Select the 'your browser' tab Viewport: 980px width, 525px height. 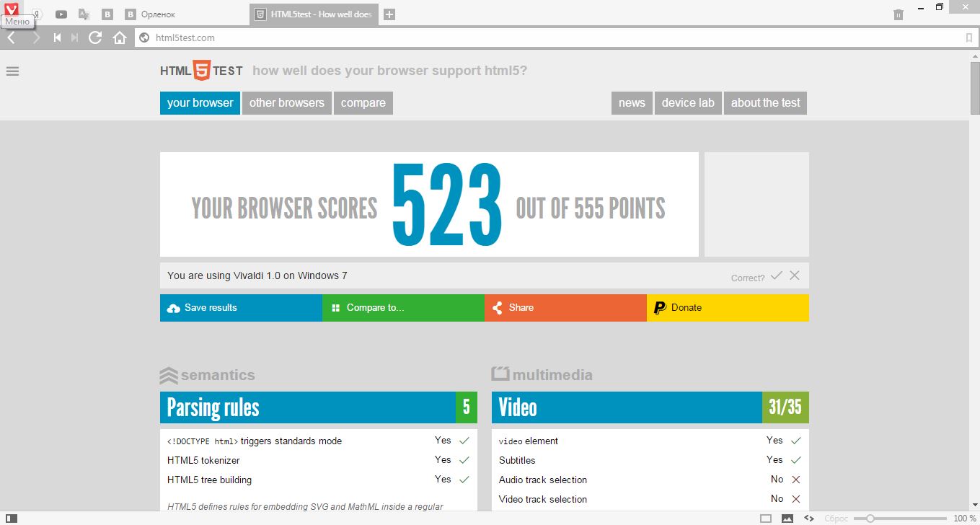click(x=200, y=102)
